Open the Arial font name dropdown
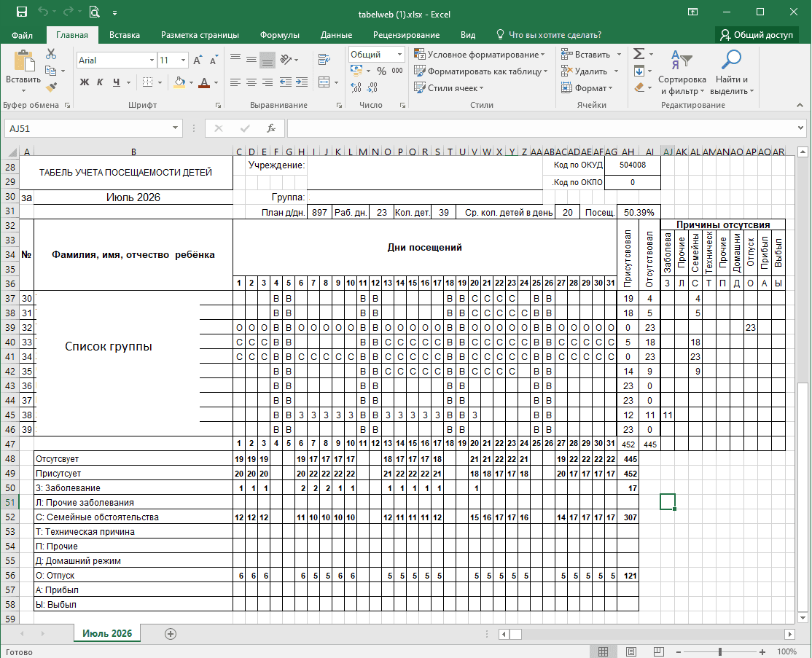The width and height of the screenshot is (812, 658). tap(152, 60)
